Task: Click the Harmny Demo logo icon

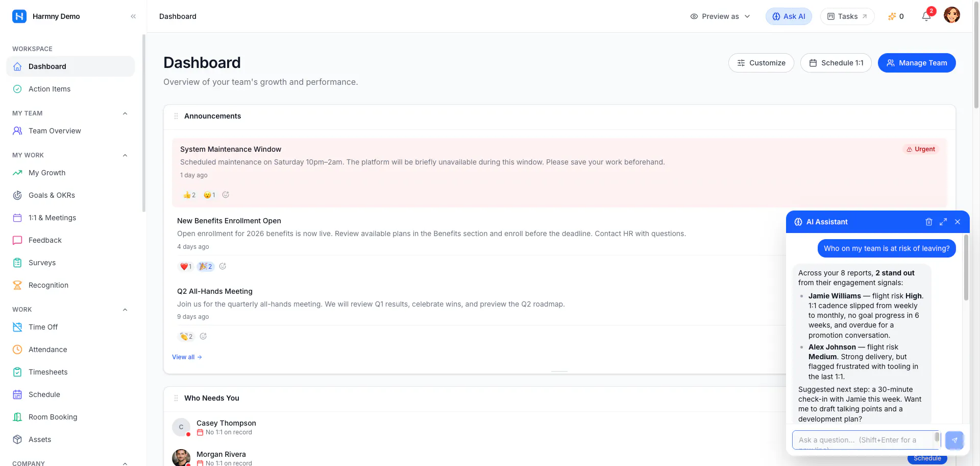Action: click(19, 16)
